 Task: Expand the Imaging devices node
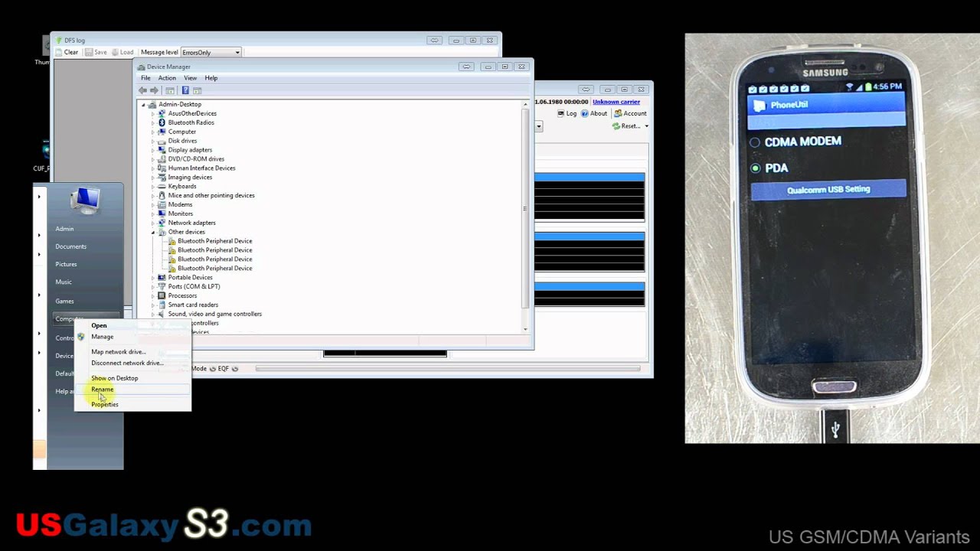coord(152,178)
